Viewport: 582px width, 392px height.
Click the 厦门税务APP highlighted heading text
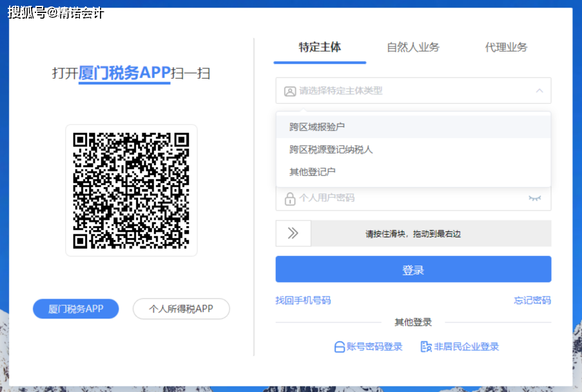click(x=124, y=73)
